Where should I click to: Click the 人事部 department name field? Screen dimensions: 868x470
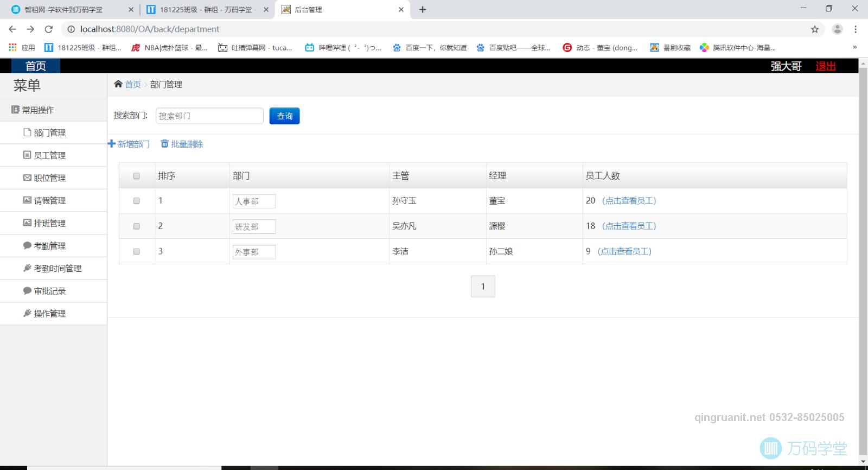click(x=254, y=201)
